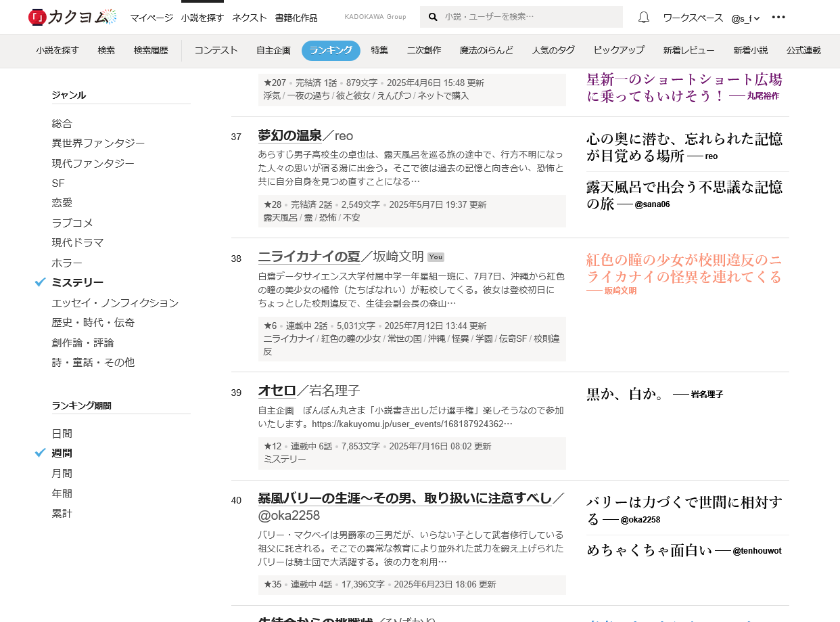Open the ワークスペース menu

693,18
